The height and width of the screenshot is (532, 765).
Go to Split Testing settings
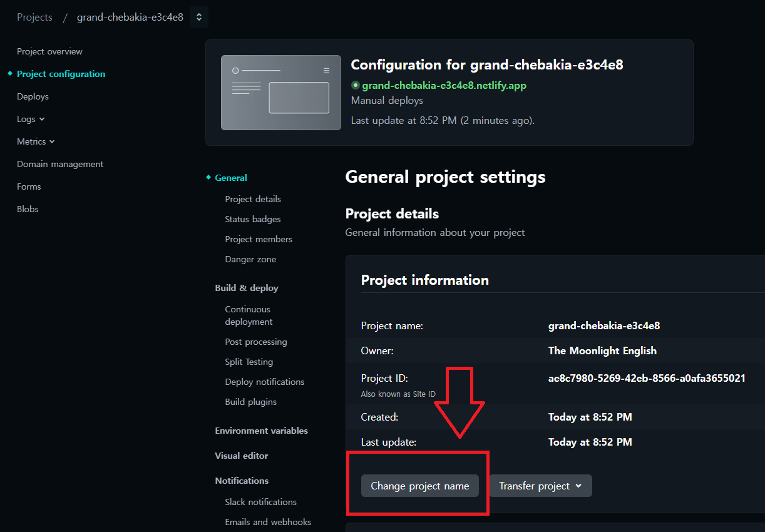249,362
